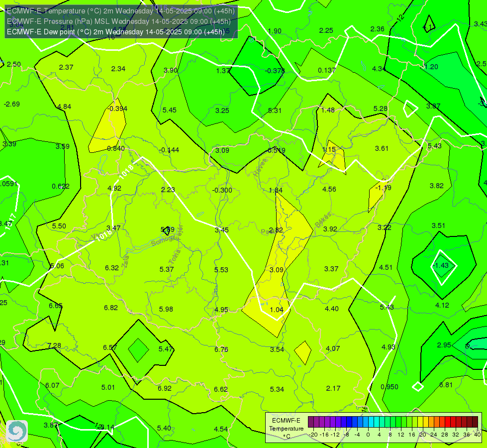Image resolution: width=487 pixels, height=448 pixels.
Task: Click the dew point value 7.28
Action: pyautogui.click(x=54, y=346)
